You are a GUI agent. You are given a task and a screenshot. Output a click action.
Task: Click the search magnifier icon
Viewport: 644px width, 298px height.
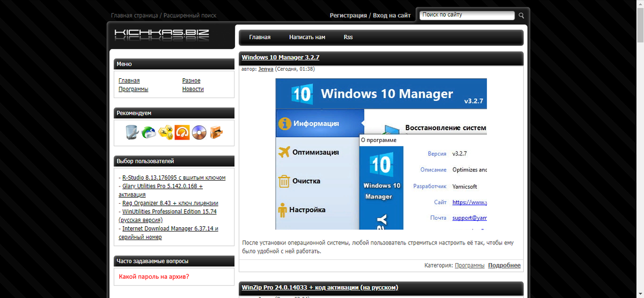[521, 16]
